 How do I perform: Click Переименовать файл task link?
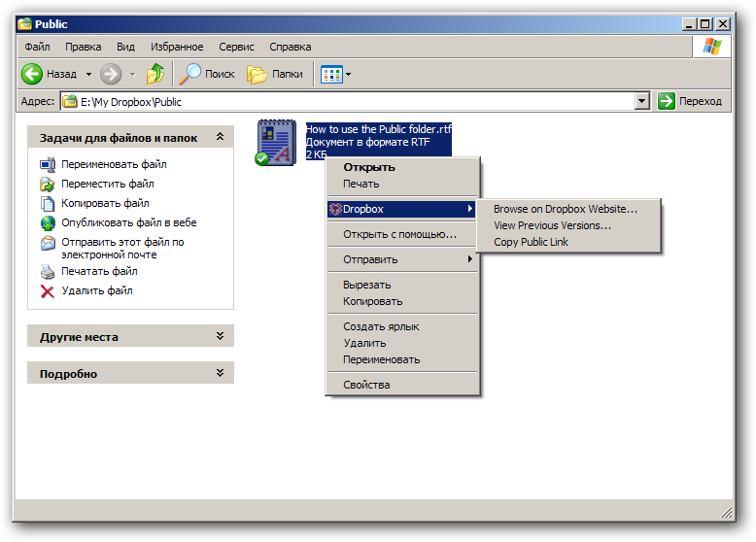click(x=114, y=165)
